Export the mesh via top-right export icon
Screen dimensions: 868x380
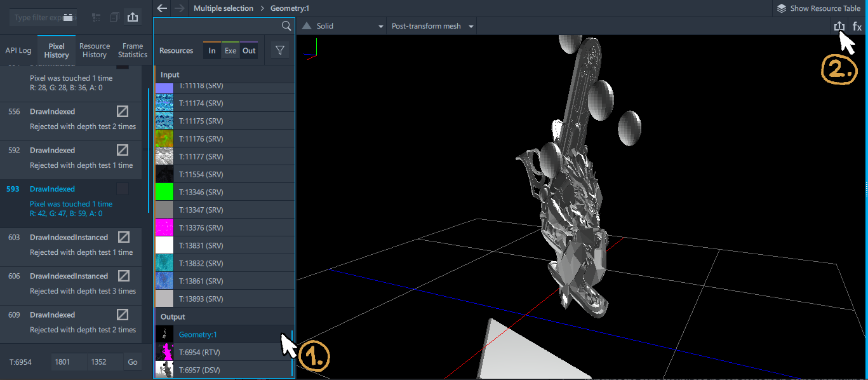point(839,26)
